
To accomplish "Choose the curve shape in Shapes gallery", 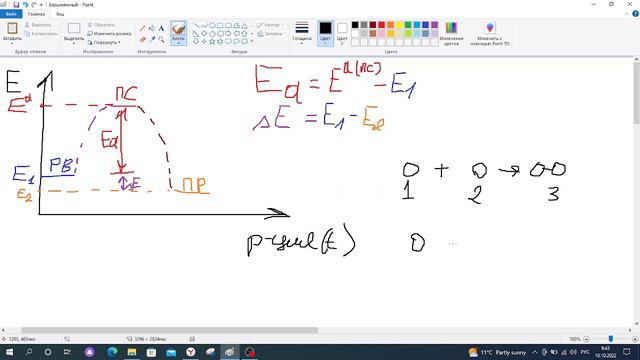I will tap(204, 25).
